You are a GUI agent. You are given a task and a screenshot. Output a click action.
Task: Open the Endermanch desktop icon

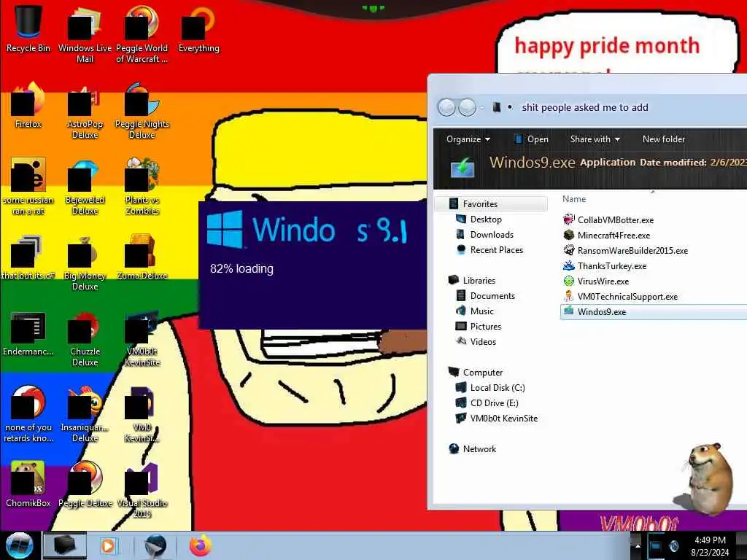[x=28, y=333]
